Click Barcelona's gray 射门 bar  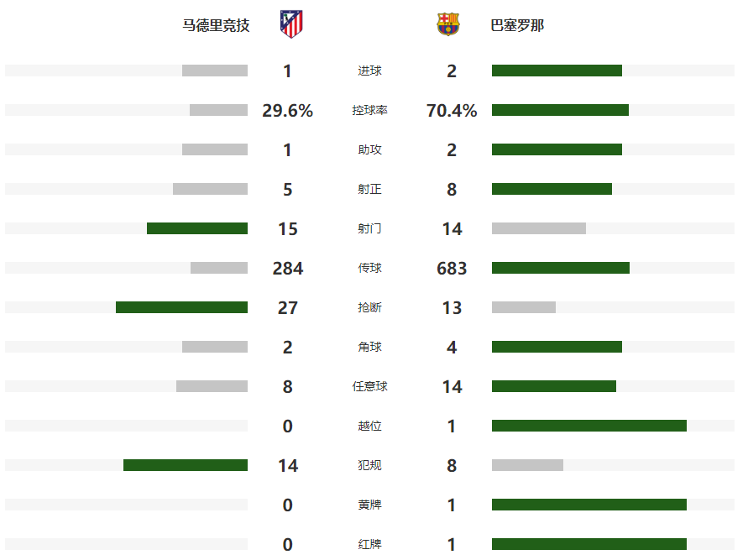point(538,228)
